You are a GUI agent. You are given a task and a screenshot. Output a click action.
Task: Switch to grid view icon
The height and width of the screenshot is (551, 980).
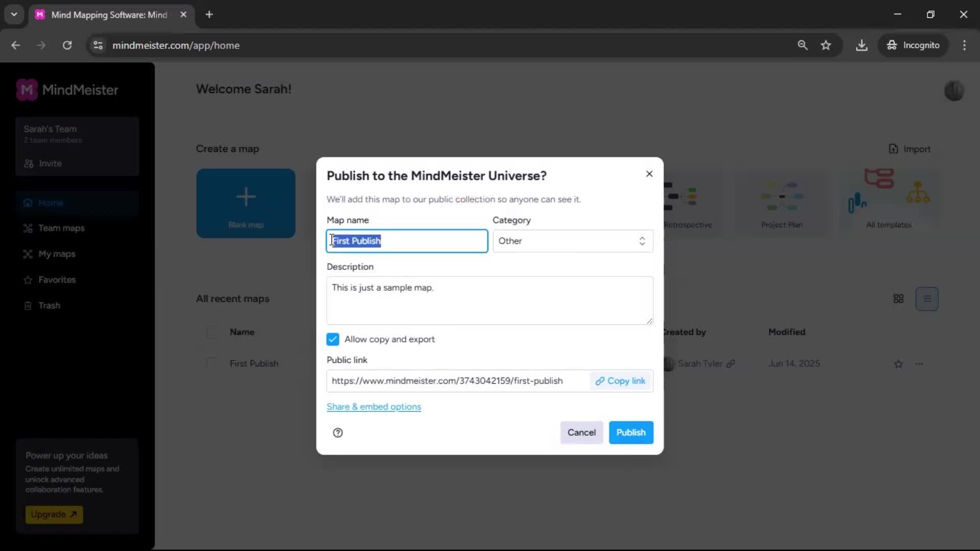898,299
